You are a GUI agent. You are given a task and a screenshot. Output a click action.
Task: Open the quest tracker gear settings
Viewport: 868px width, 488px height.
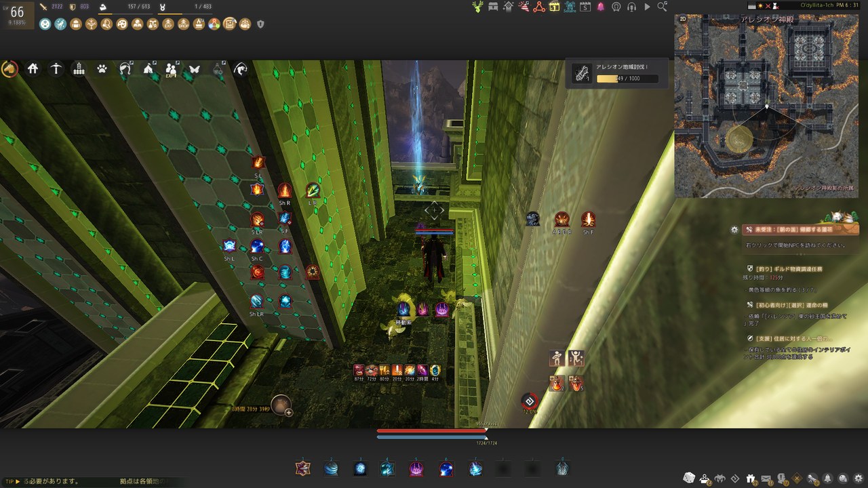pyautogui.click(x=734, y=230)
